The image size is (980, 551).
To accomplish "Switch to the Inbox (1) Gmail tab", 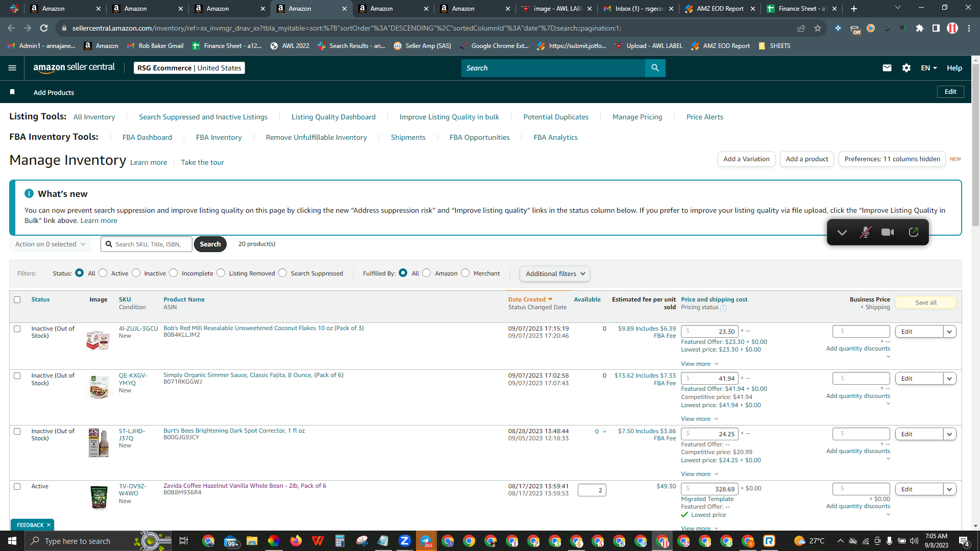I will 638,9.
